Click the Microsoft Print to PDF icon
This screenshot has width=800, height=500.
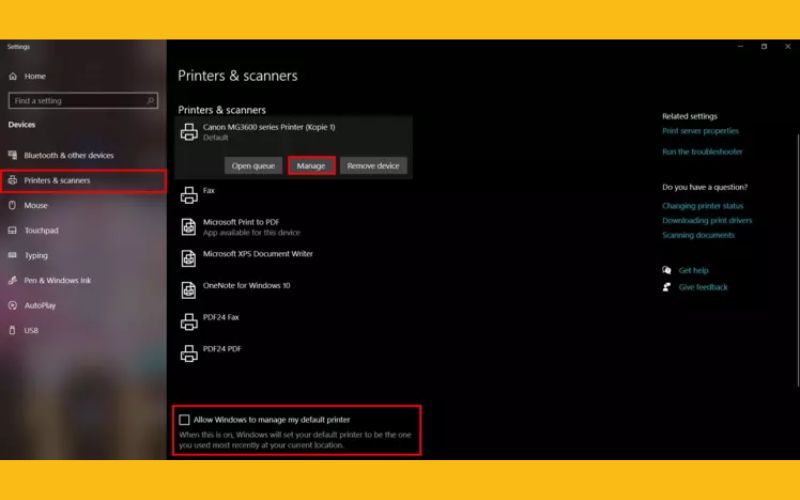pyautogui.click(x=187, y=226)
